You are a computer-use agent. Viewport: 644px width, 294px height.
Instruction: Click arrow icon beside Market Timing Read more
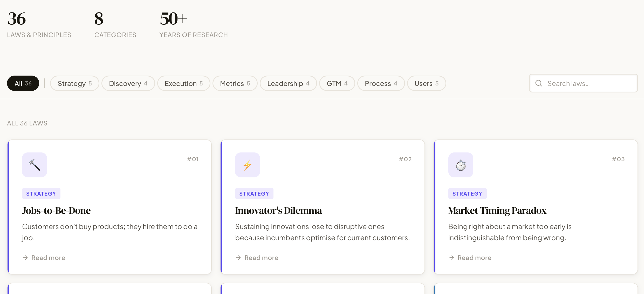click(452, 258)
